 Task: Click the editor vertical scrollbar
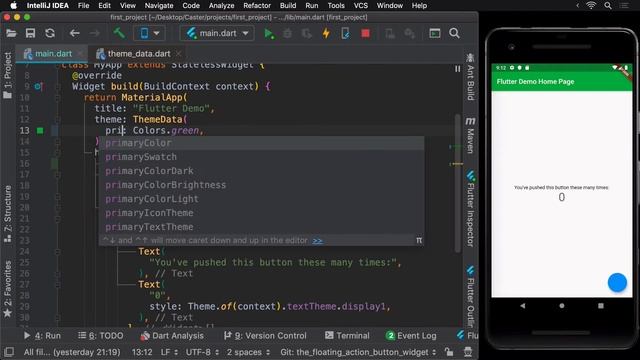click(x=458, y=182)
